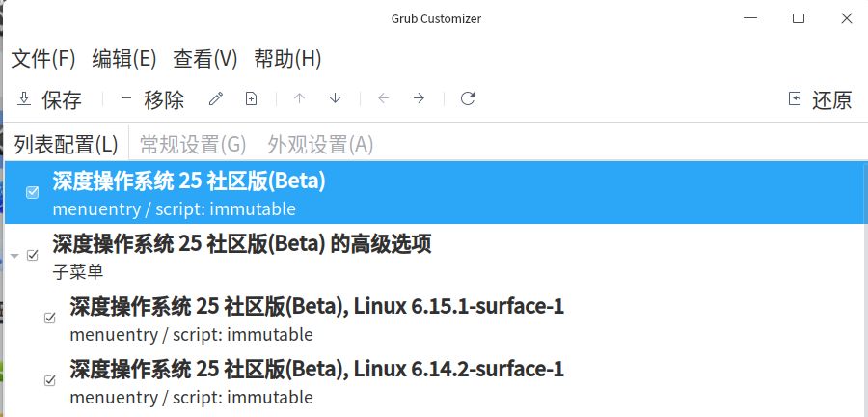Open the 帮助(H) menu
This screenshot has width=868, height=417.
[x=287, y=59]
